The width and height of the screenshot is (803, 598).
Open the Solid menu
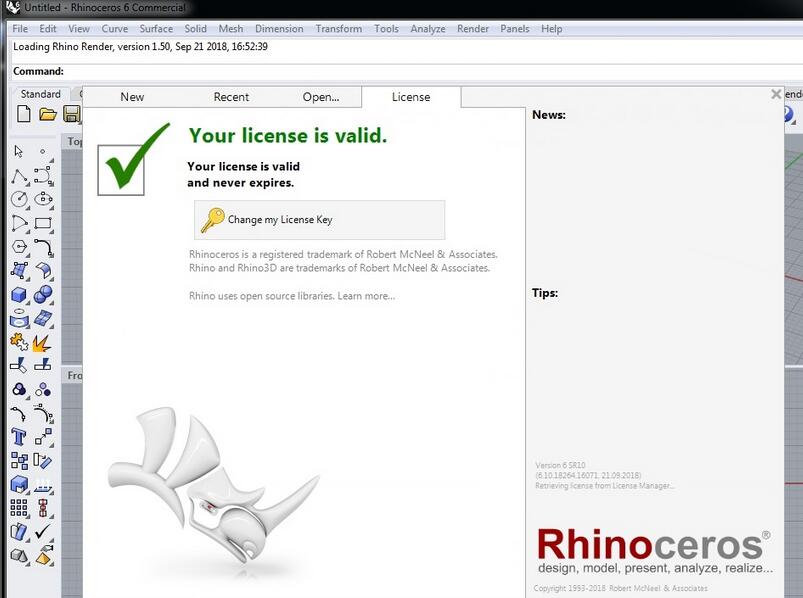pyautogui.click(x=196, y=29)
